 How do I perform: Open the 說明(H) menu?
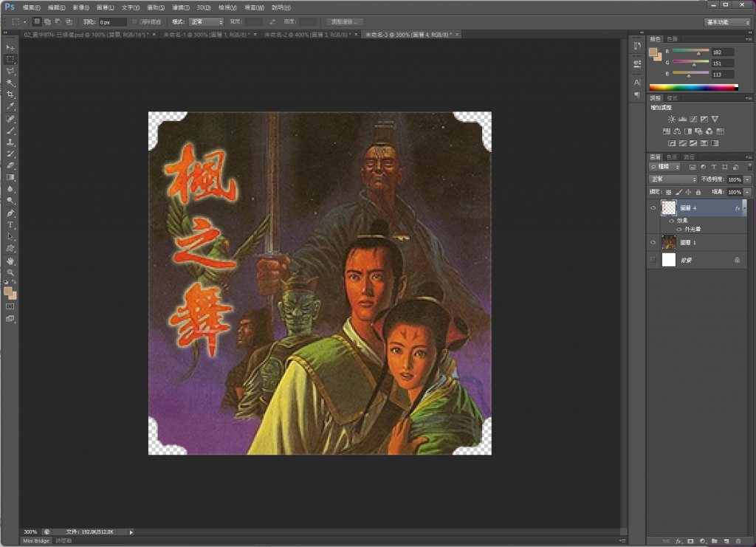coord(281,7)
